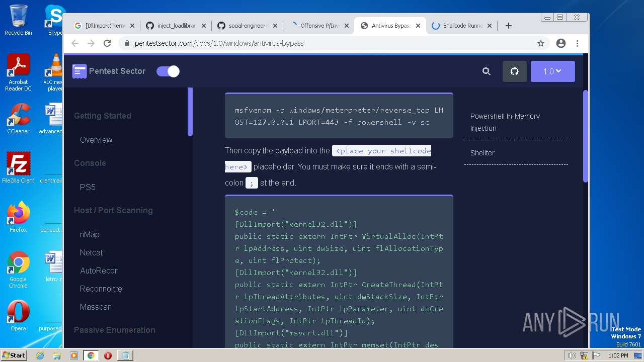Click the sidebar scrollbar thumb

(x=190, y=112)
